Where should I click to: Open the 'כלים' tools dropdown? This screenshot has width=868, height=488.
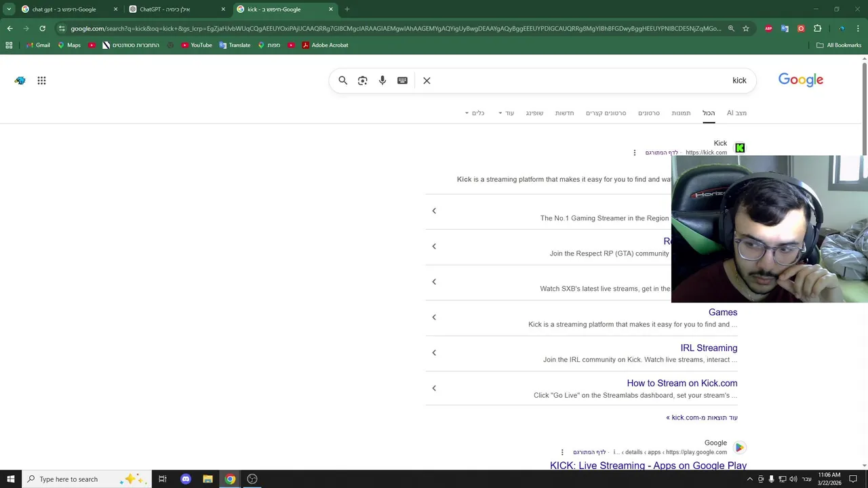click(475, 113)
